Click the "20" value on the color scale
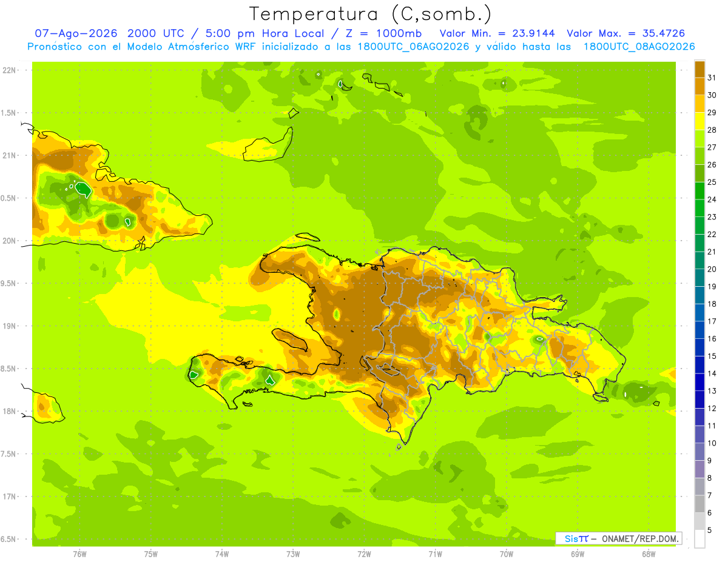 712,269
